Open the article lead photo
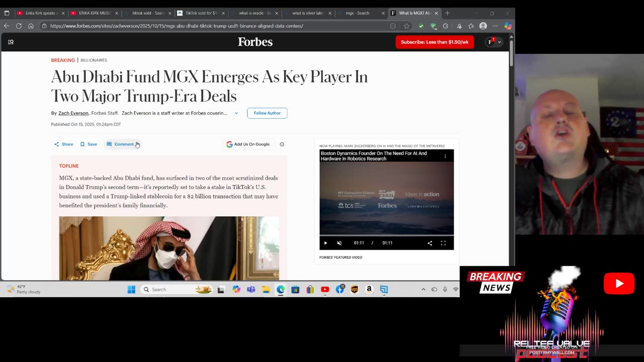The width and height of the screenshot is (644, 362). [x=169, y=248]
